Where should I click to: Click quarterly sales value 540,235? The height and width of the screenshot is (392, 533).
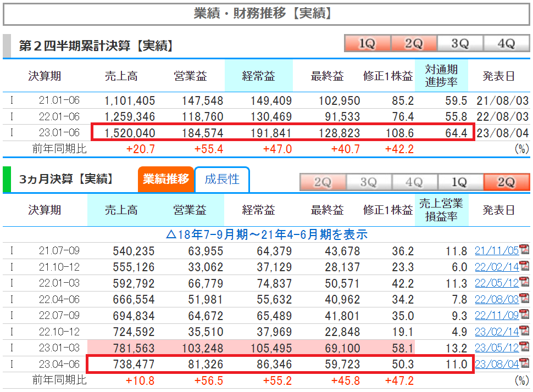click(x=134, y=251)
